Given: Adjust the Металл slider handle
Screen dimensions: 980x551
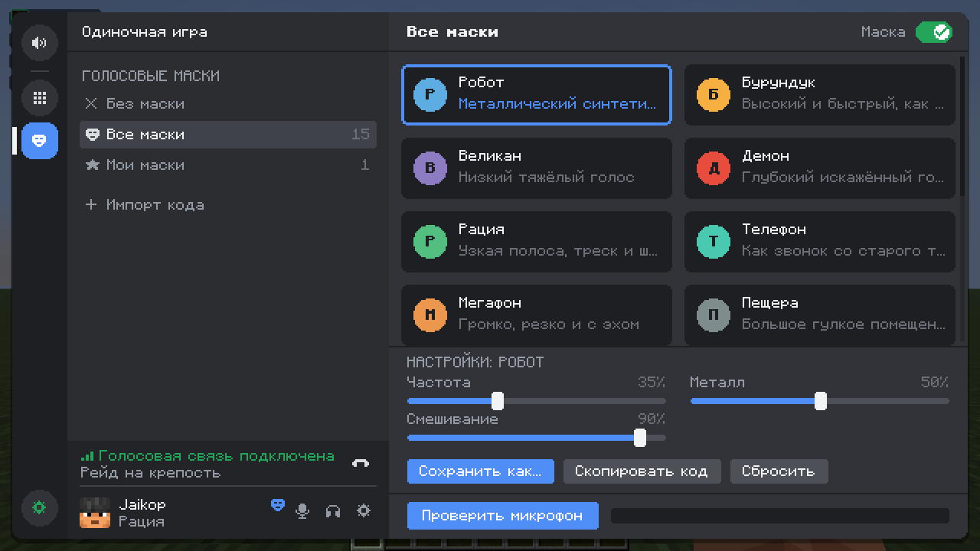Looking at the screenshot, I should [x=821, y=401].
